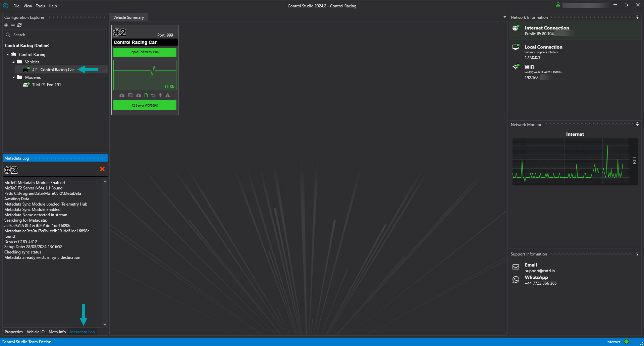
Task: Click the sync arrows icon on vehicle card
Action: (x=153, y=96)
